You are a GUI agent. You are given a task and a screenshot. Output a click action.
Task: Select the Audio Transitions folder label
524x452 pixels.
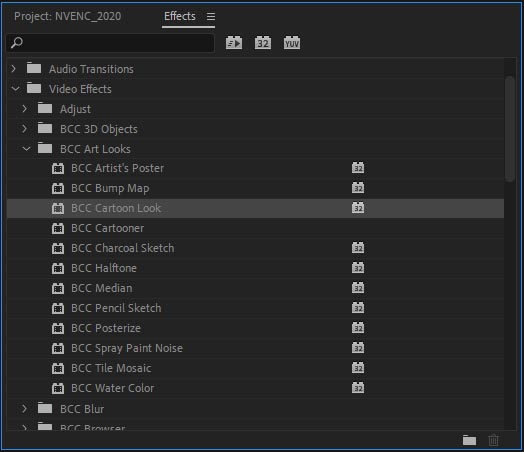(x=91, y=69)
